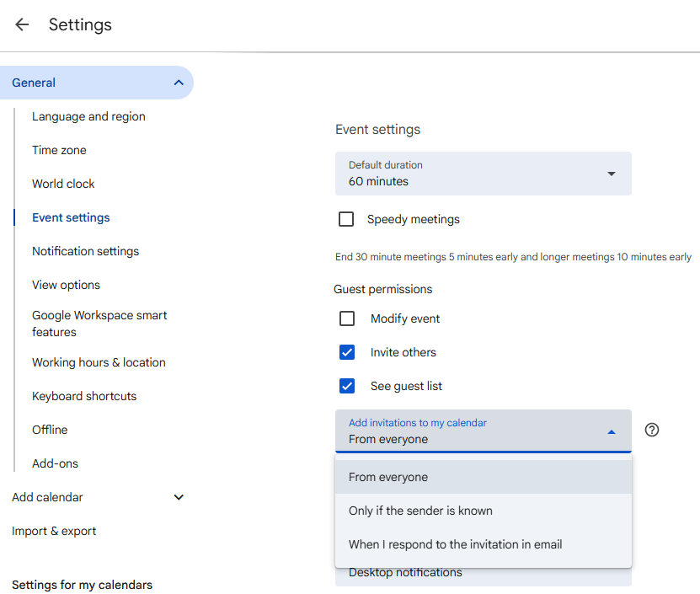700x594 pixels.
Task: Click the Speedy meetings description text
Action: (x=513, y=257)
